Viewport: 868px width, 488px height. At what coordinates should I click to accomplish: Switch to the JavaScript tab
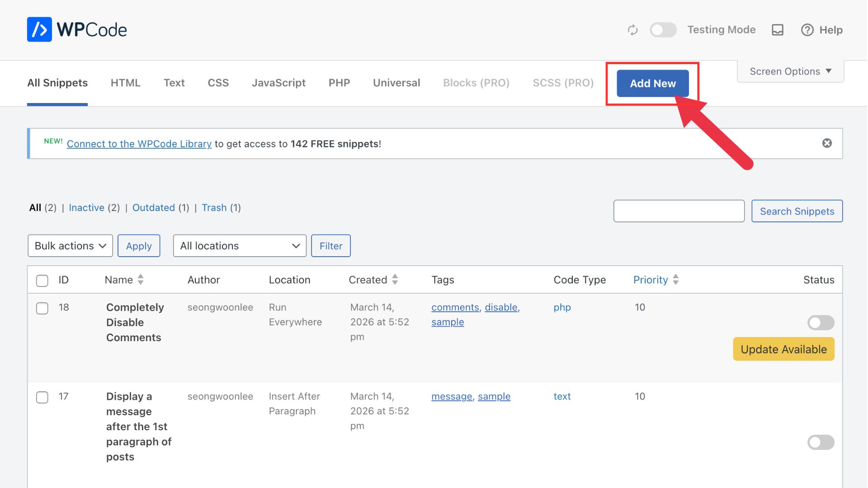tap(278, 83)
